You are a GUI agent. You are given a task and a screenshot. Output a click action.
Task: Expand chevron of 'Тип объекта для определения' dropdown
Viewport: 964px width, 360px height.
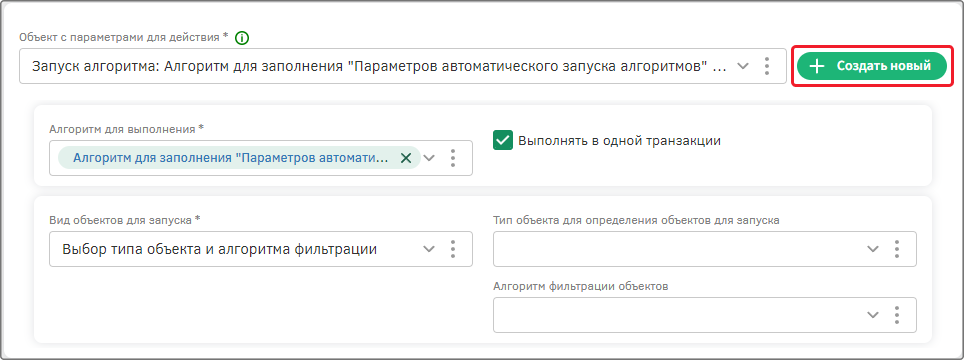[873, 249]
